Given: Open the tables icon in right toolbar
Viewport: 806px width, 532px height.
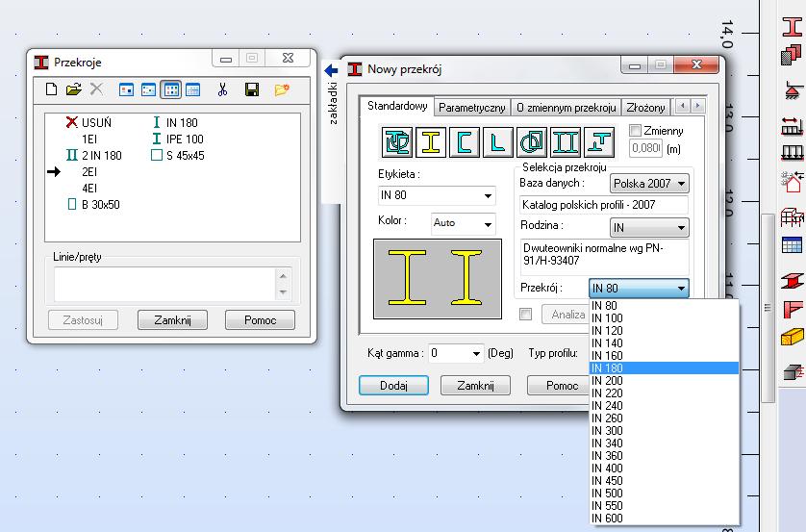Looking at the screenshot, I should (793, 245).
